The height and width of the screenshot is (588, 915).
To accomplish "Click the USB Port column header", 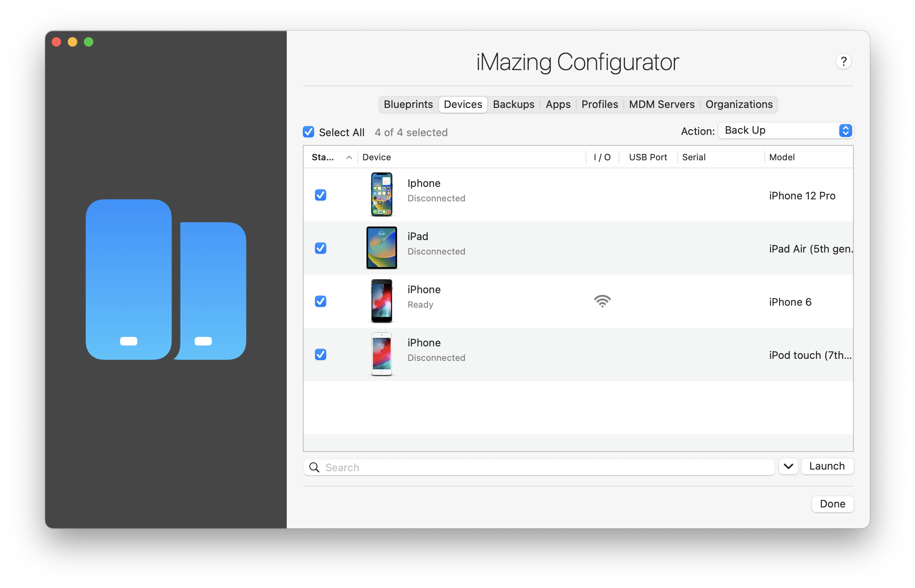I will pos(648,157).
